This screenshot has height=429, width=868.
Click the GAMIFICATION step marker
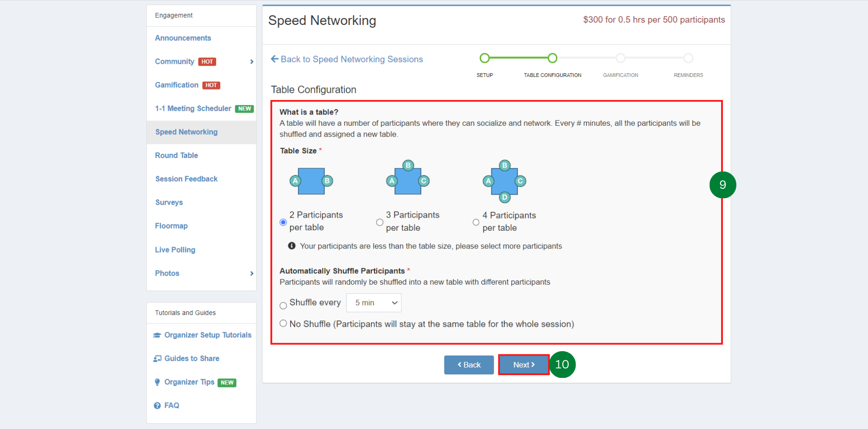pyautogui.click(x=620, y=58)
